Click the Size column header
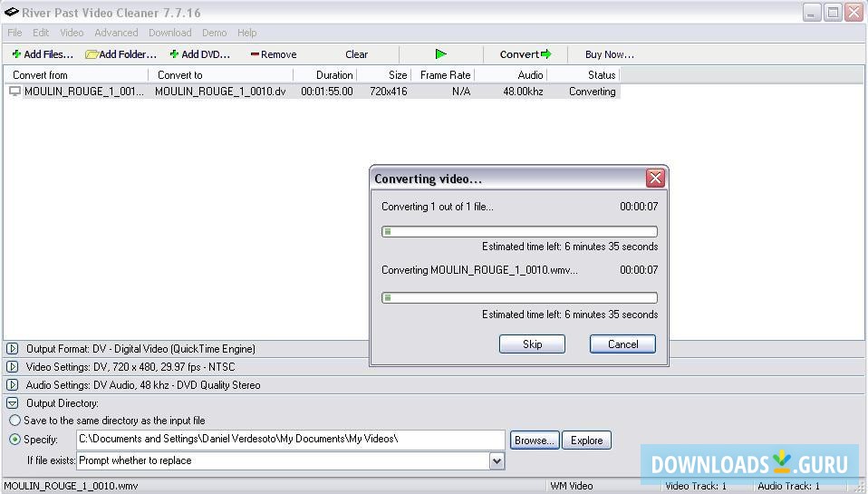Screen dimensions: 868x494 (x=383, y=74)
